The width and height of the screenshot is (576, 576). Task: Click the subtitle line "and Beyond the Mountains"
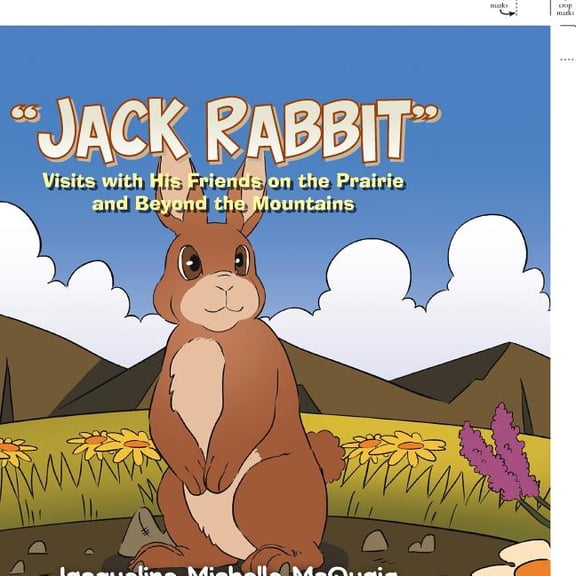(x=223, y=203)
